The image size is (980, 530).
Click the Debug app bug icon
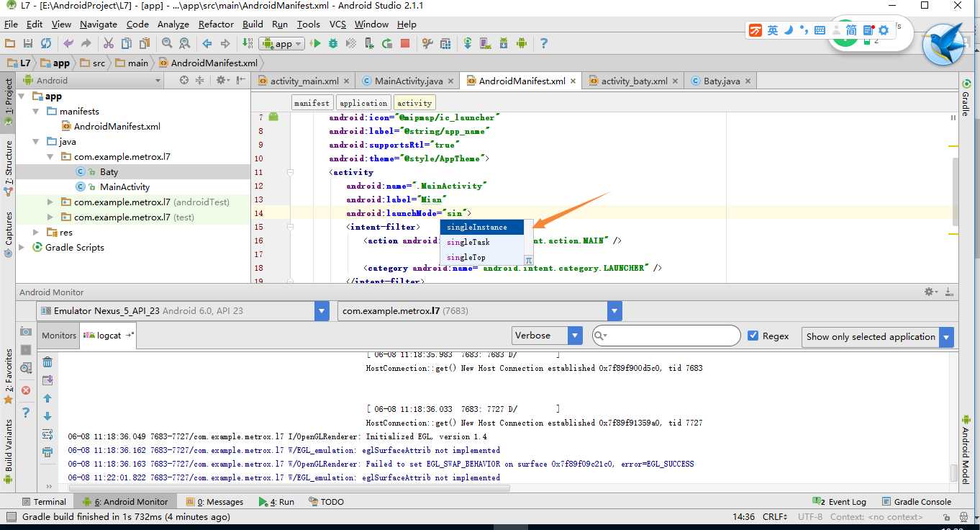pos(333,43)
